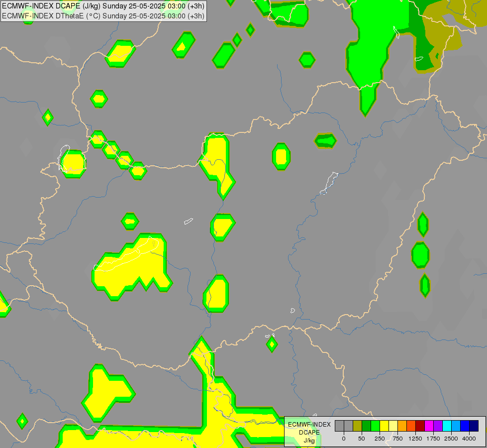Click the pure blue legend swatch
Screen dimensions: 487x448
point(465,426)
